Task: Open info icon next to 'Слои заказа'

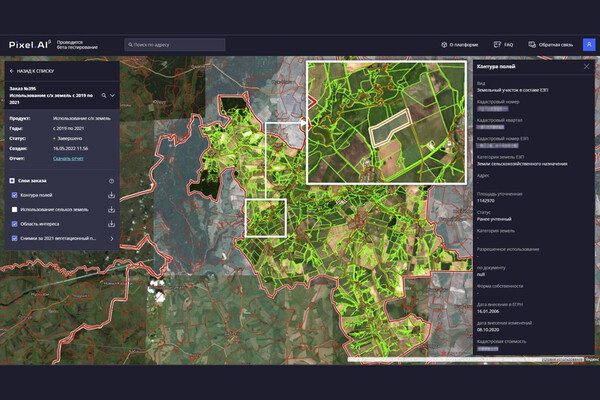Action: click(111, 181)
